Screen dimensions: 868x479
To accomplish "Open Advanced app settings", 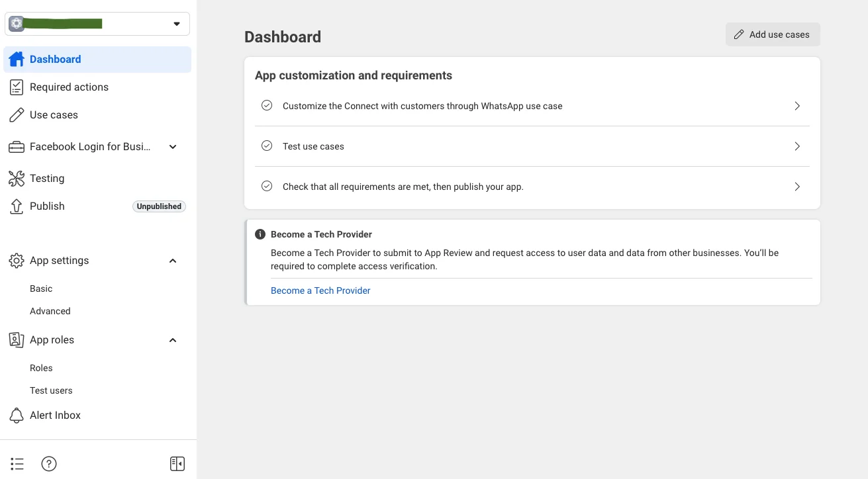I will [50, 311].
